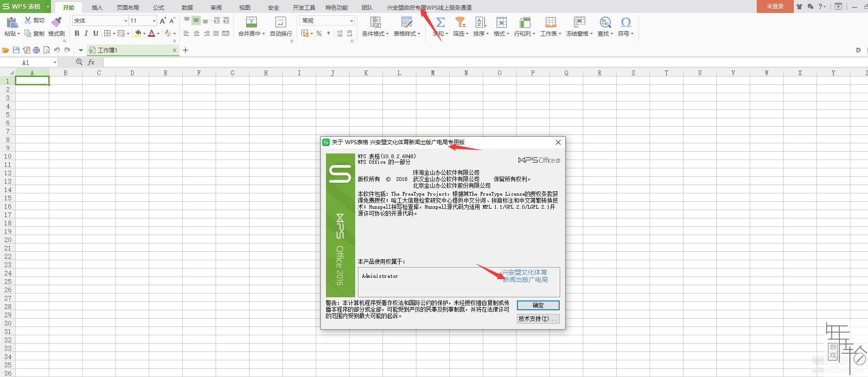Click Freeze Panes (冻结窗格) icon
This screenshot has height=377, width=868.
click(x=579, y=22)
